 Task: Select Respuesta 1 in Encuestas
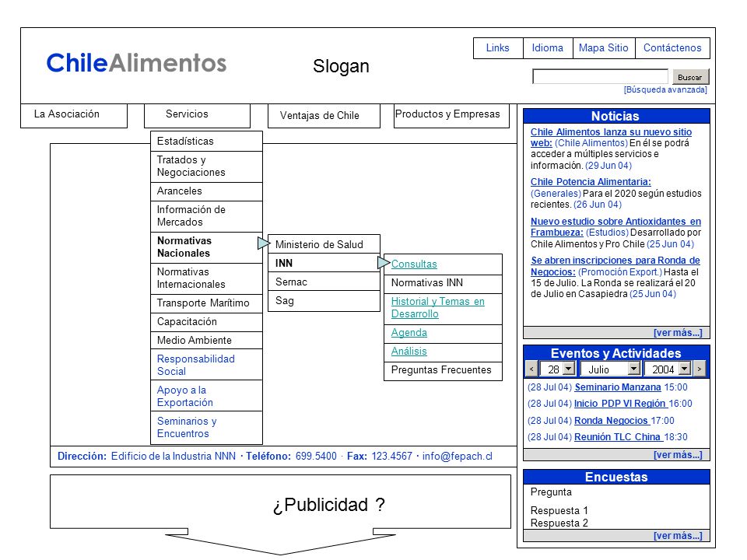[x=559, y=510]
